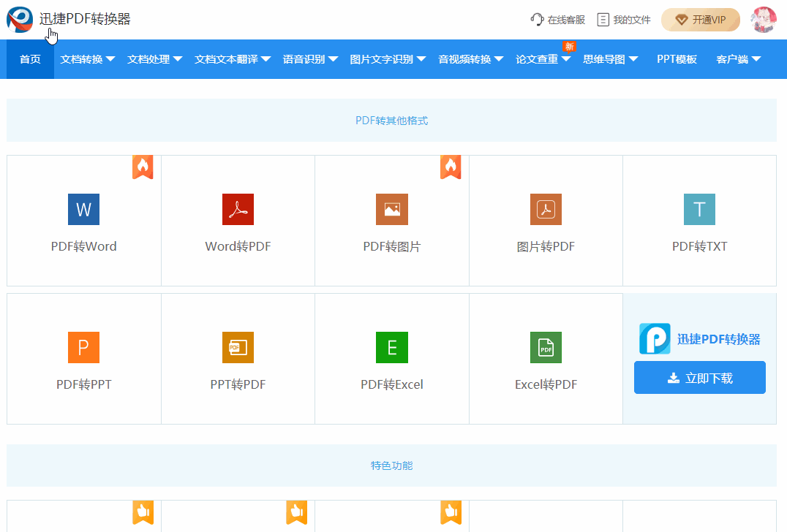Image resolution: width=787 pixels, height=532 pixels.
Task: Click the 在线客服 headset icon
Action: click(x=537, y=20)
